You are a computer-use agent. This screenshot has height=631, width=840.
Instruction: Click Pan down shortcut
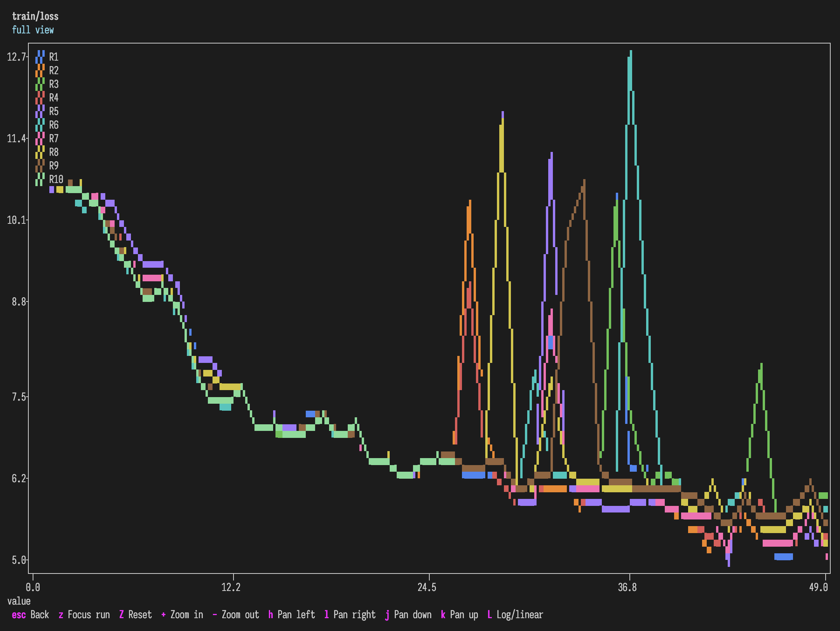click(408, 615)
